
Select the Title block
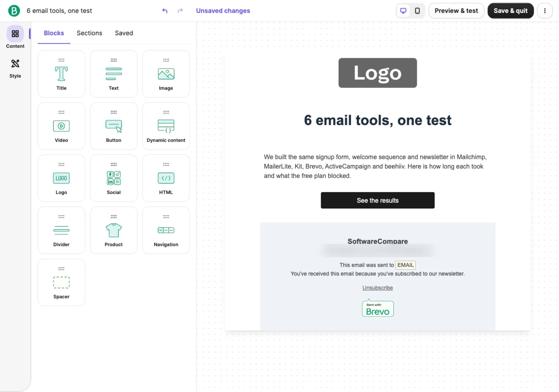(61, 74)
